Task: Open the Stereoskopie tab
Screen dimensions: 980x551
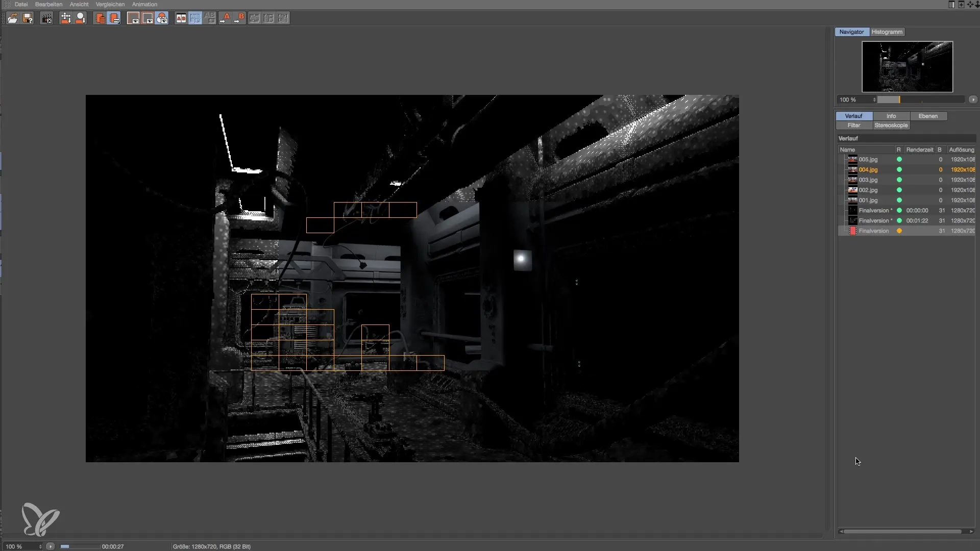Action: (891, 126)
